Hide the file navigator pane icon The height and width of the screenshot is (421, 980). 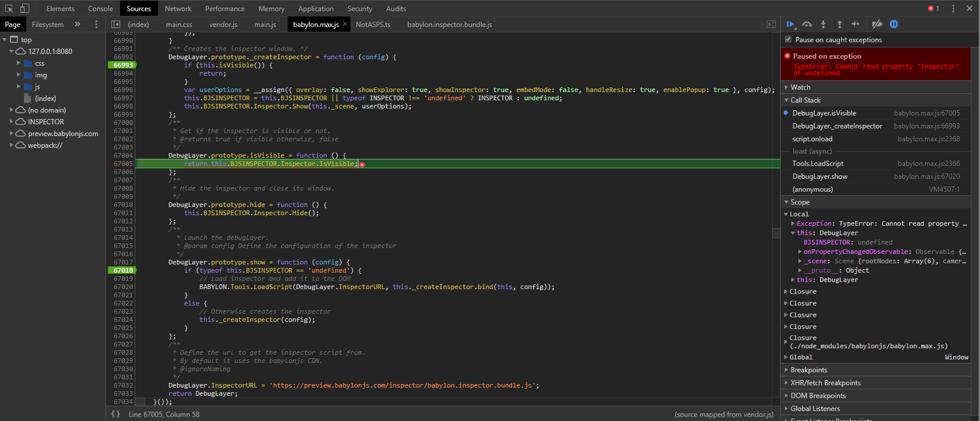click(x=116, y=24)
